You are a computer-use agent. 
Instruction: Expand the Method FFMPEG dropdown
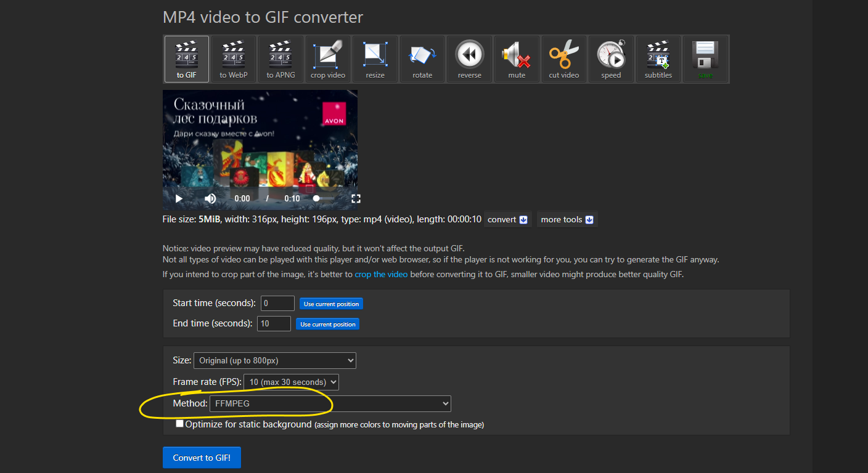pyautogui.click(x=330, y=403)
